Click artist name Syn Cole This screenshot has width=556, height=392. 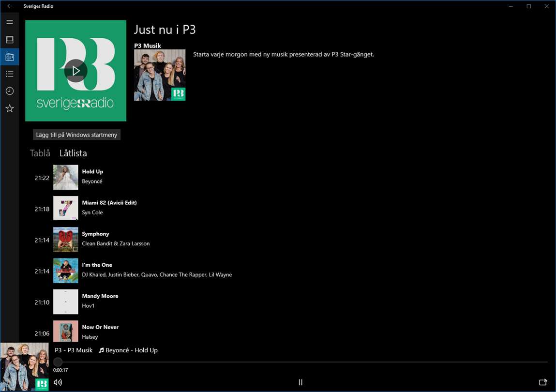coord(92,212)
